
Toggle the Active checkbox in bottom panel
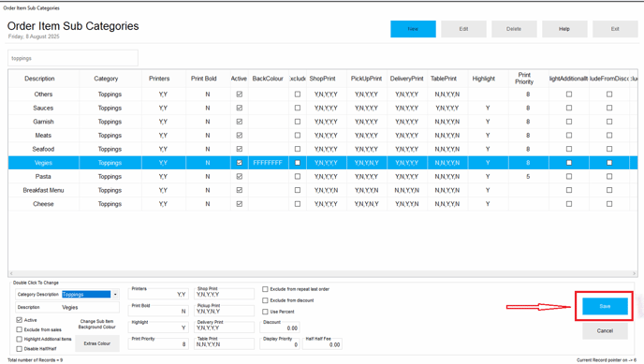tap(20, 320)
